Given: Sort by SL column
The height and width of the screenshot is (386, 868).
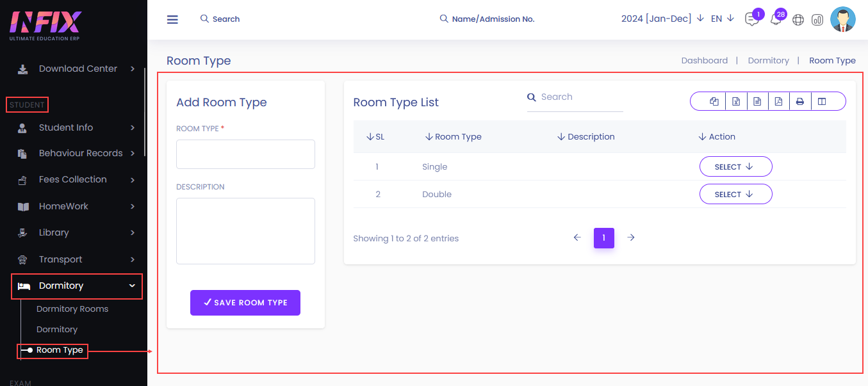Looking at the screenshot, I should (x=375, y=136).
